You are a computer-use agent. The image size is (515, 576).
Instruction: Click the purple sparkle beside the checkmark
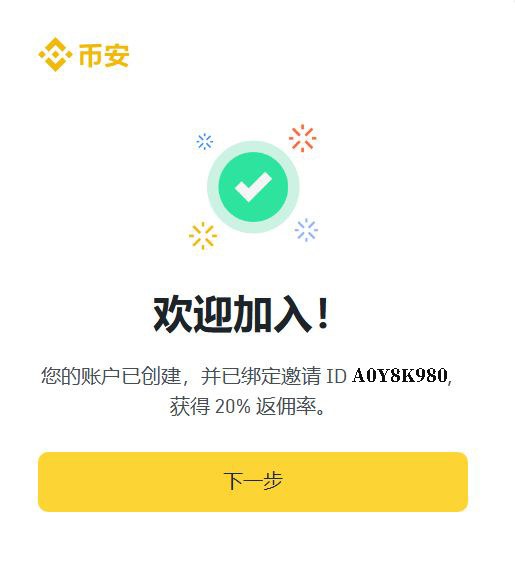[306, 230]
